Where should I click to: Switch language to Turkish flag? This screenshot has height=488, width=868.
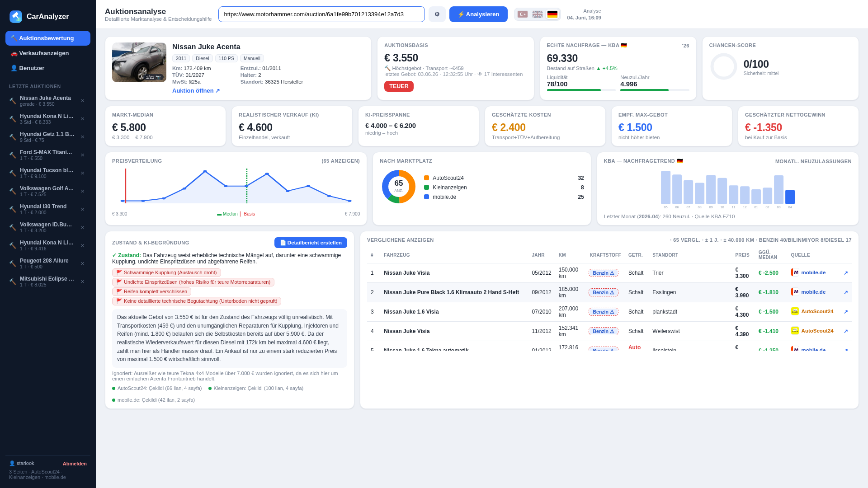point(523,14)
